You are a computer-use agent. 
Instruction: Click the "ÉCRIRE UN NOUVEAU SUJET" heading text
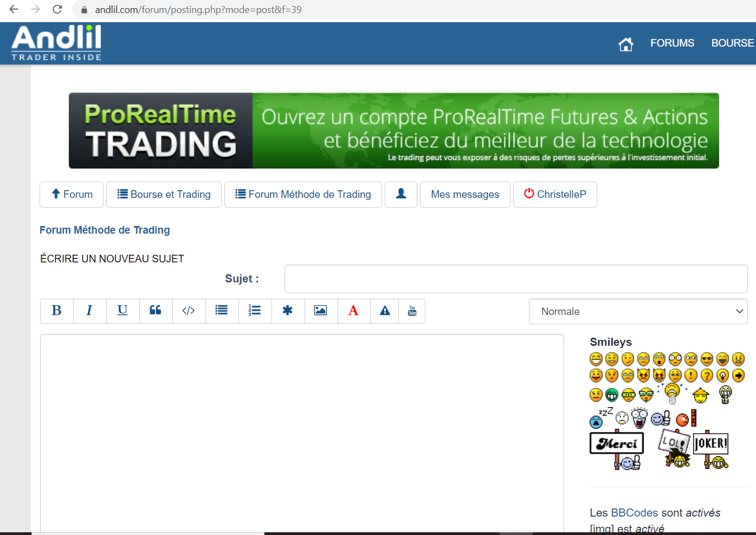pos(112,259)
